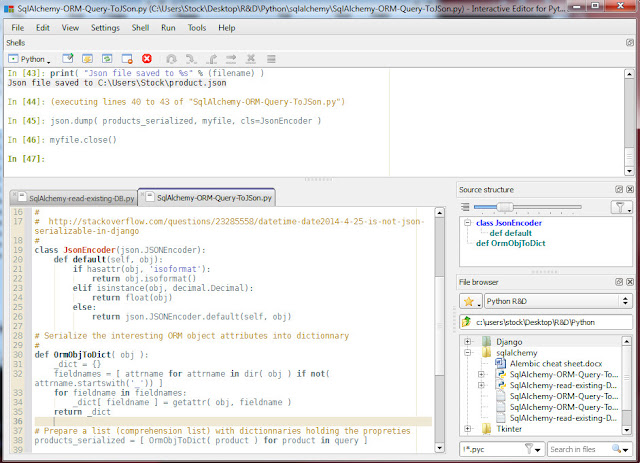
Task: Click the shell pane scroll down arrow
Action: click(629, 171)
